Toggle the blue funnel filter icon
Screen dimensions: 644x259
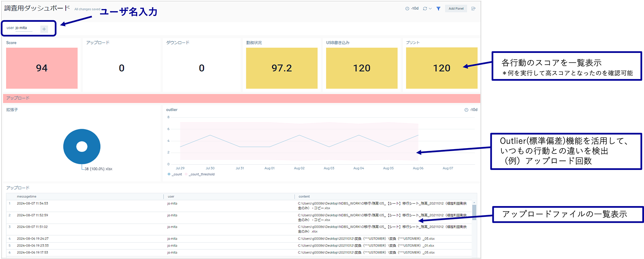(438, 9)
